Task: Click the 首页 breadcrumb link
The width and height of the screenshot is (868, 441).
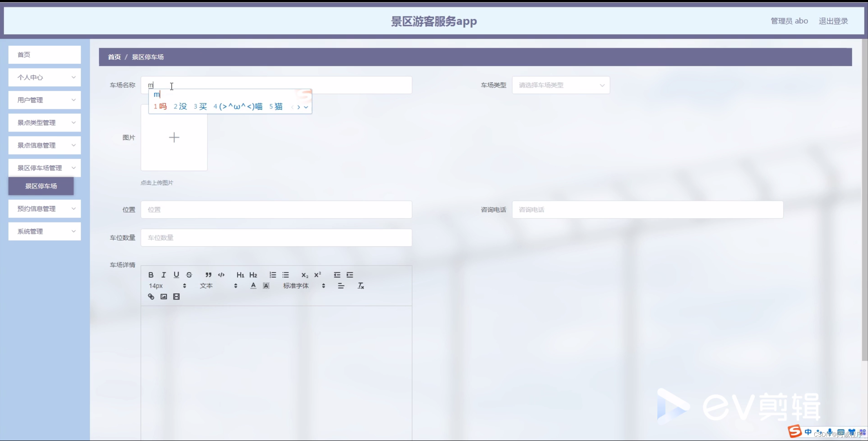Action: point(114,57)
